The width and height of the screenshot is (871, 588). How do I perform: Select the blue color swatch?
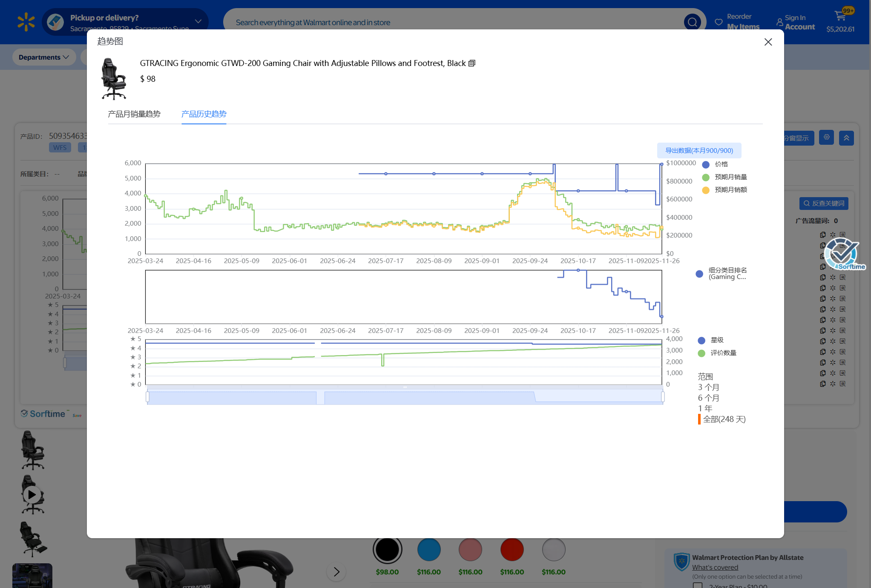click(x=428, y=550)
